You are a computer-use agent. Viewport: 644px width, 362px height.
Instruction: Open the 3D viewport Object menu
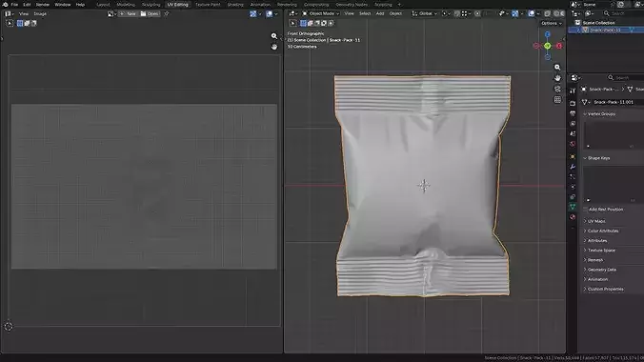point(395,13)
